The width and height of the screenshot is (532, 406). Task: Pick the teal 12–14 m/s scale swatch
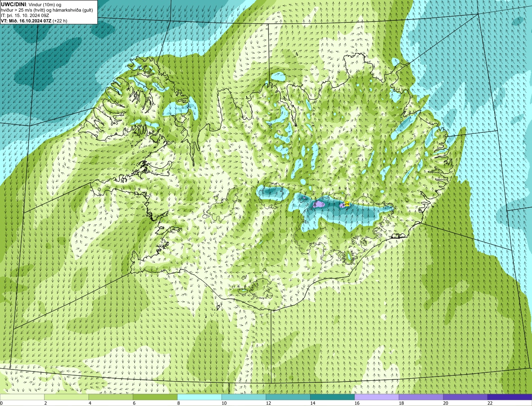pos(288,397)
